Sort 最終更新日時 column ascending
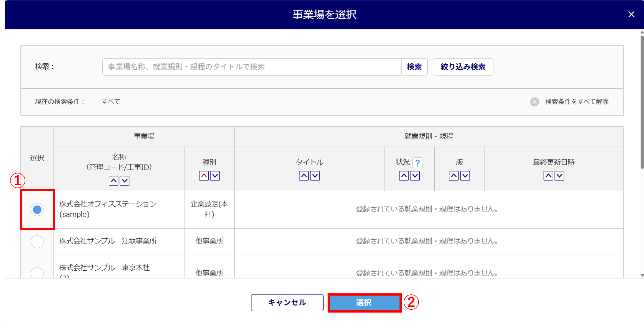Image resolution: width=644 pixels, height=326 pixels. click(548, 176)
